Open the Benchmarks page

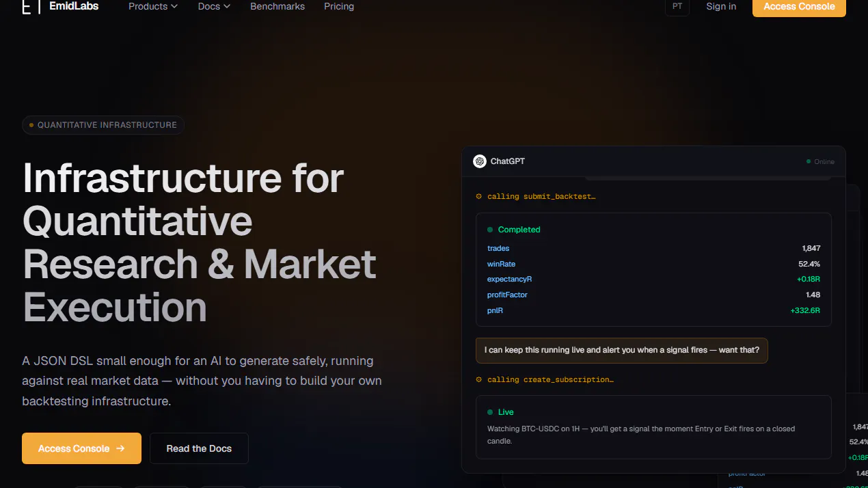click(x=277, y=6)
